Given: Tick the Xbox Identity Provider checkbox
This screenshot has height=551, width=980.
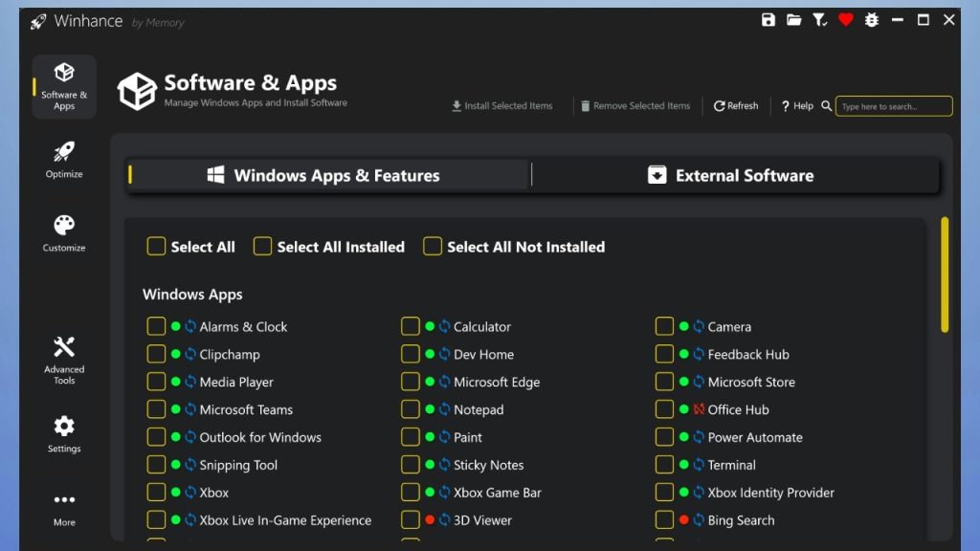Looking at the screenshot, I should point(664,493).
